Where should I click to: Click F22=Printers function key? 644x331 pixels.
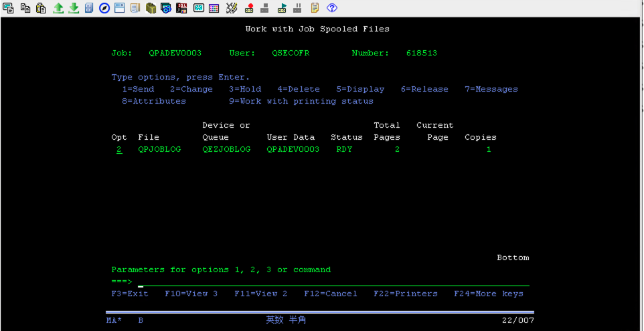[x=406, y=294]
